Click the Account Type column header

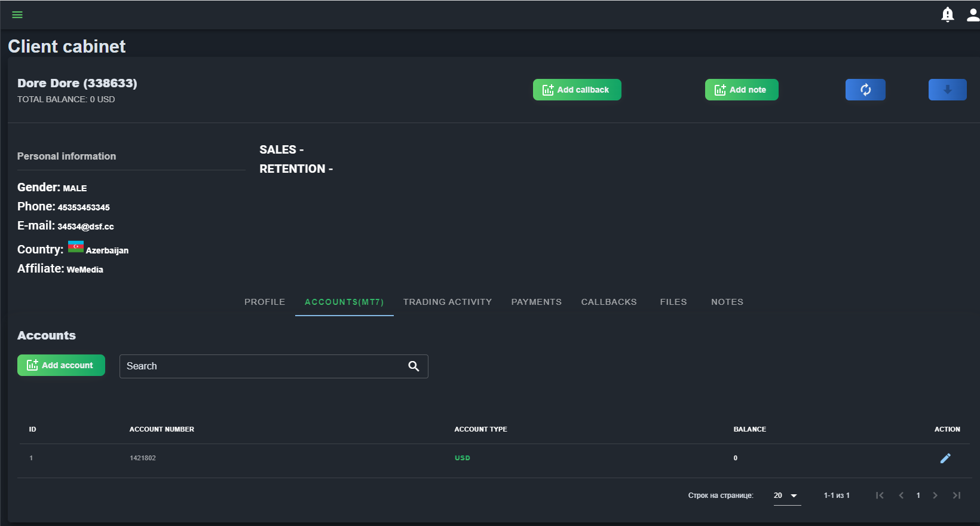[x=480, y=429]
